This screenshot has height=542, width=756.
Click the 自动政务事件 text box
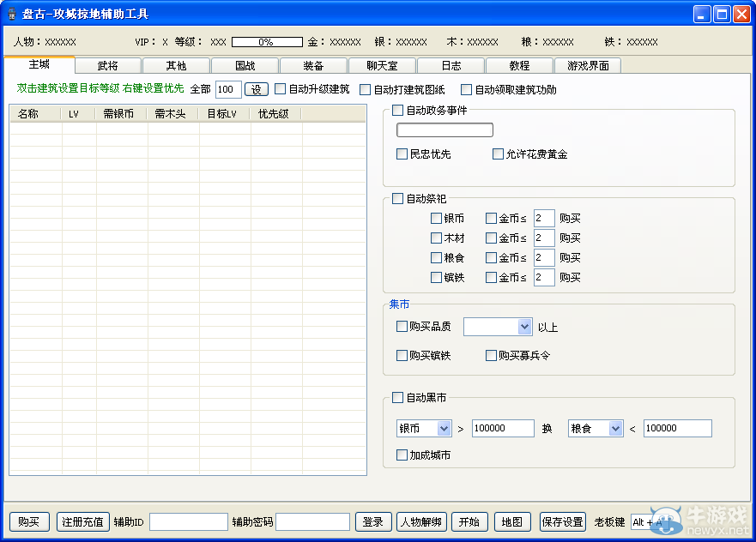coord(445,129)
